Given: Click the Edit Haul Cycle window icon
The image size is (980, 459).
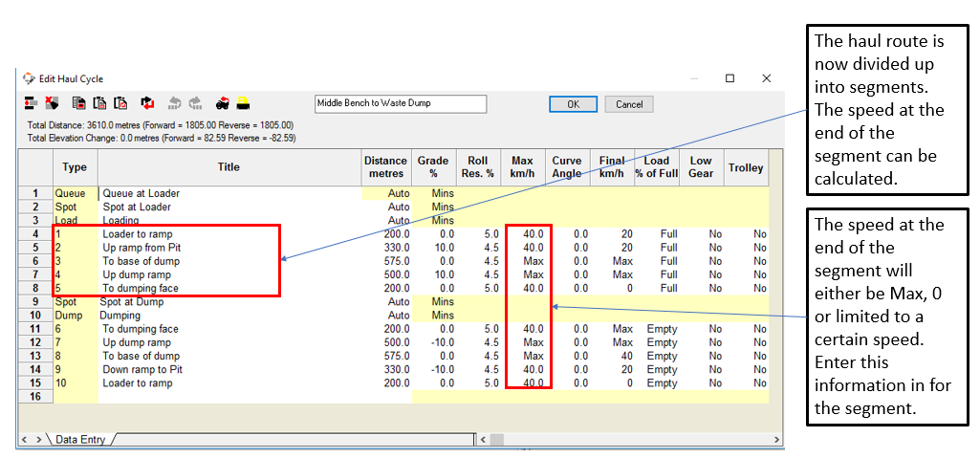Looking at the screenshot, I should click(x=29, y=78).
